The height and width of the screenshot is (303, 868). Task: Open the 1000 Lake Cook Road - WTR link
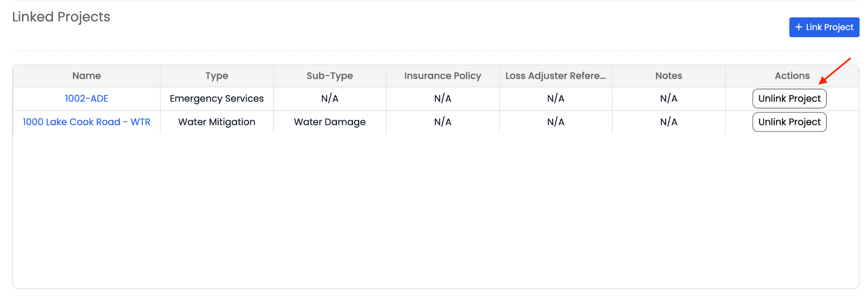point(86,122)
